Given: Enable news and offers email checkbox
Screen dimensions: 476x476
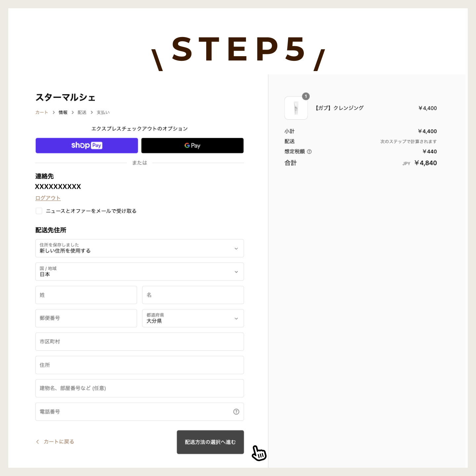Looking at the screenshot, I should pyautogui.click(x=39, y=211).
